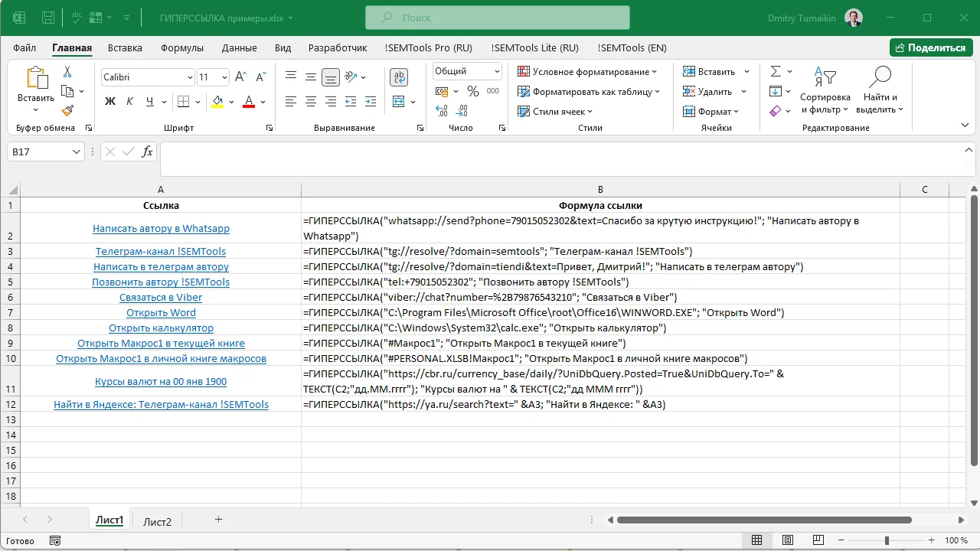The image size is (980, 551).
Task: Open the Name Box B17 dropdown arrow
Action: (x=76, y=152)
